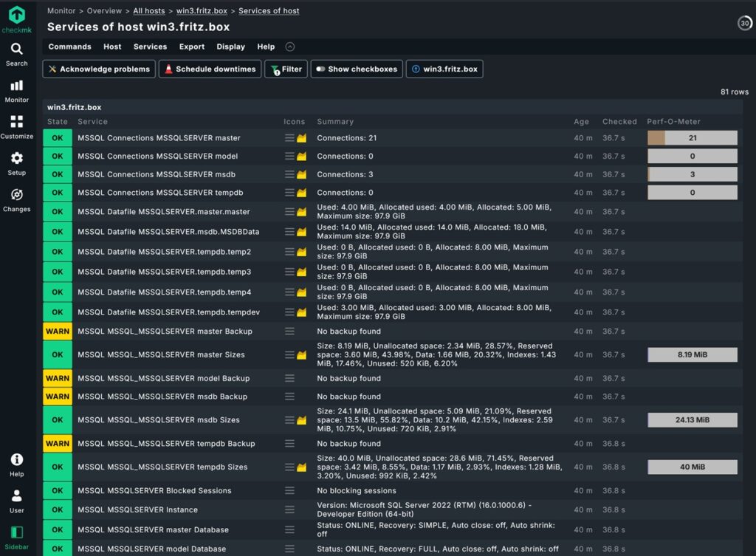
Task: Open the Changes sidebar item
Action: coord(17,200)
